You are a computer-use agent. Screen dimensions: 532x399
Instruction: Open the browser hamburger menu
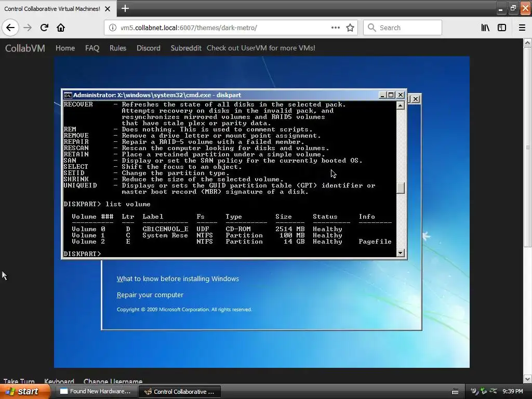coord(522,28)
